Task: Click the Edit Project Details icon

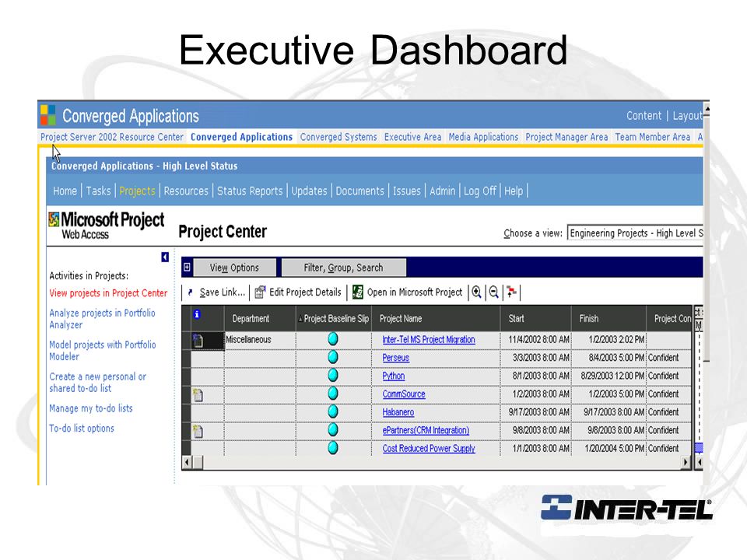Action: point(260,292)
